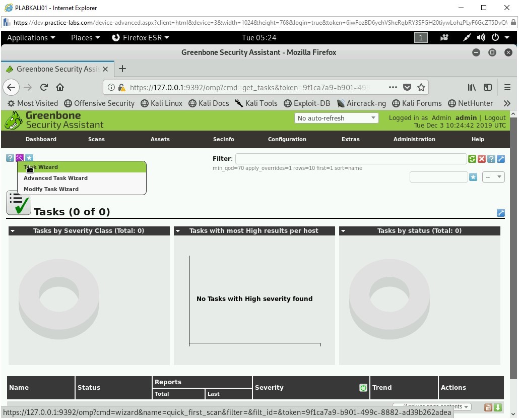Open Kali Applications menu in top panel
This screenshot has height=420, width=519.
31,38
